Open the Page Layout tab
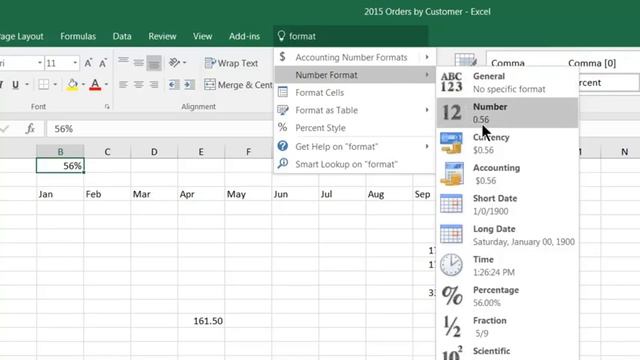640x360 pixels. 22,36
